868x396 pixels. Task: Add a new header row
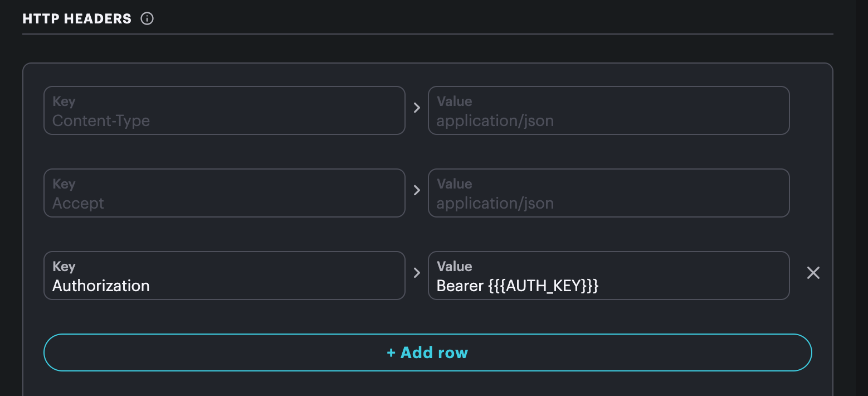click(x=428, y=352)
